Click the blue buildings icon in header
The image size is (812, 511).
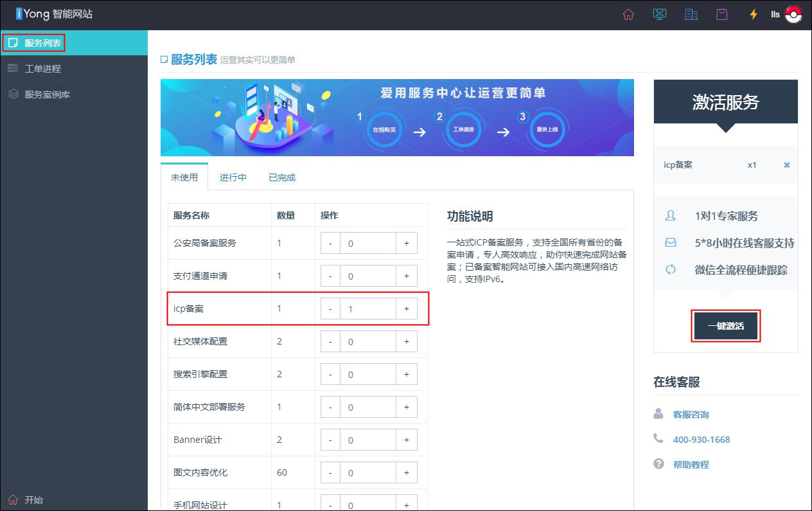point(691,14)
